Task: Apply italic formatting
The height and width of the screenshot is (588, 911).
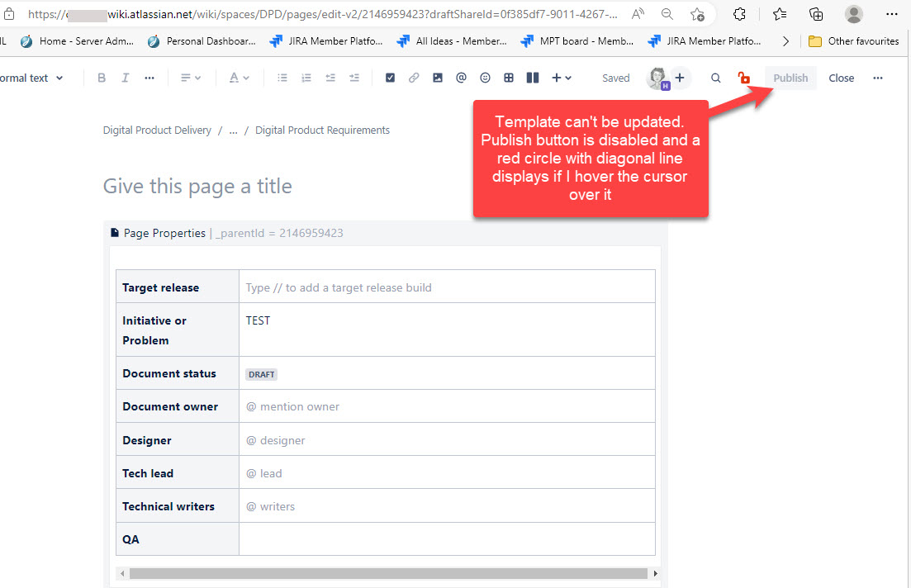Action: 125,78
